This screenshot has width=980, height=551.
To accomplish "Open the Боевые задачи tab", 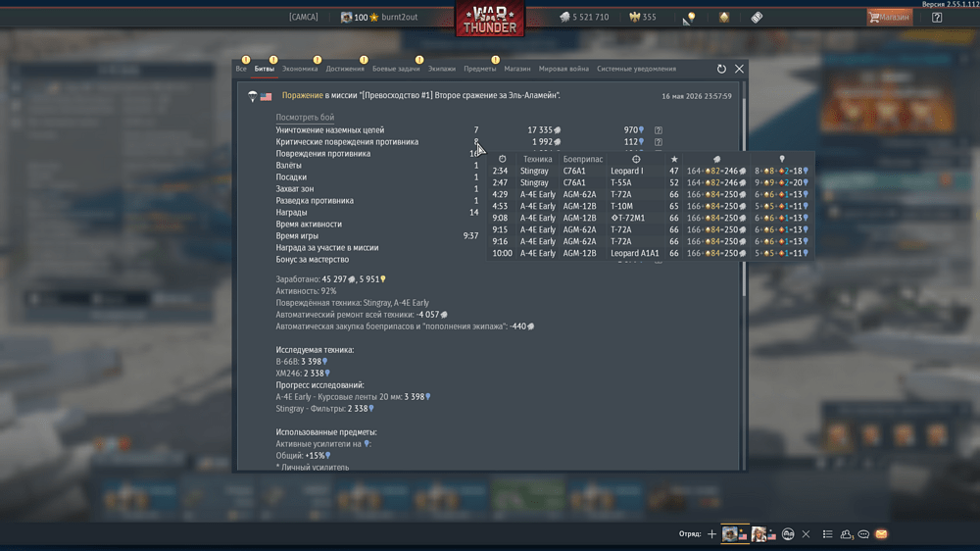I will [x=396, y=69].
